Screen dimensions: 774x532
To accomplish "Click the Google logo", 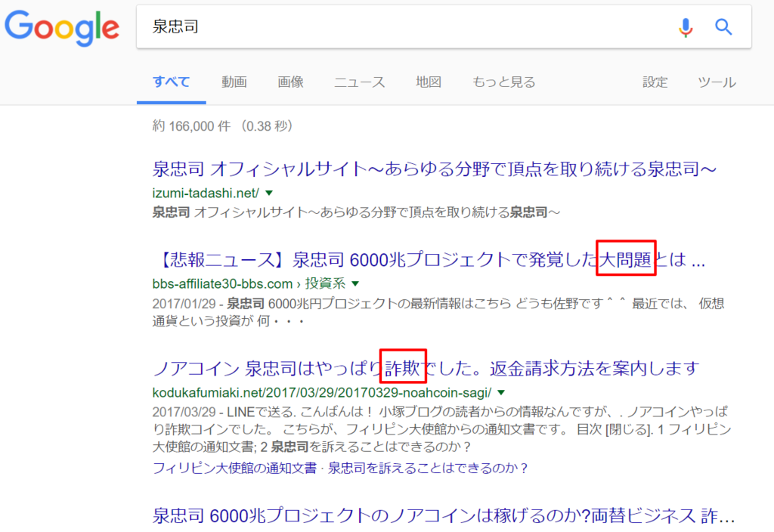I will tap(62, 28).
